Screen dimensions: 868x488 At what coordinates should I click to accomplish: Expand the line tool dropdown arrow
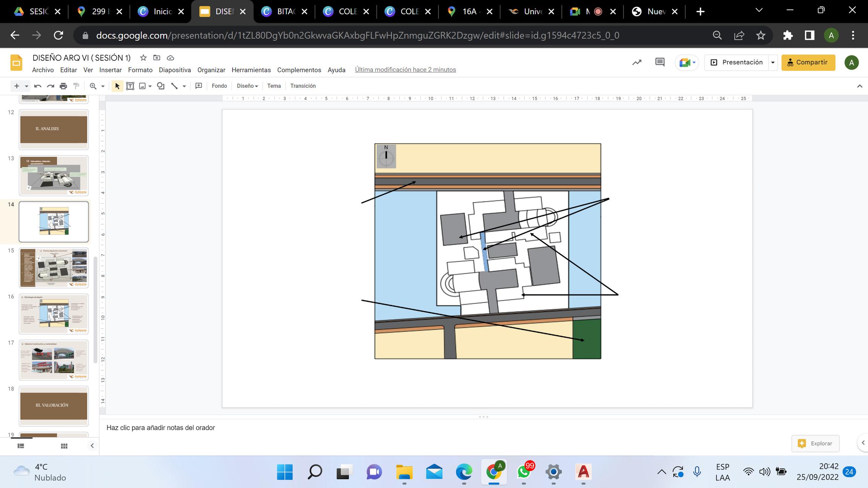(x=184, y=86)
